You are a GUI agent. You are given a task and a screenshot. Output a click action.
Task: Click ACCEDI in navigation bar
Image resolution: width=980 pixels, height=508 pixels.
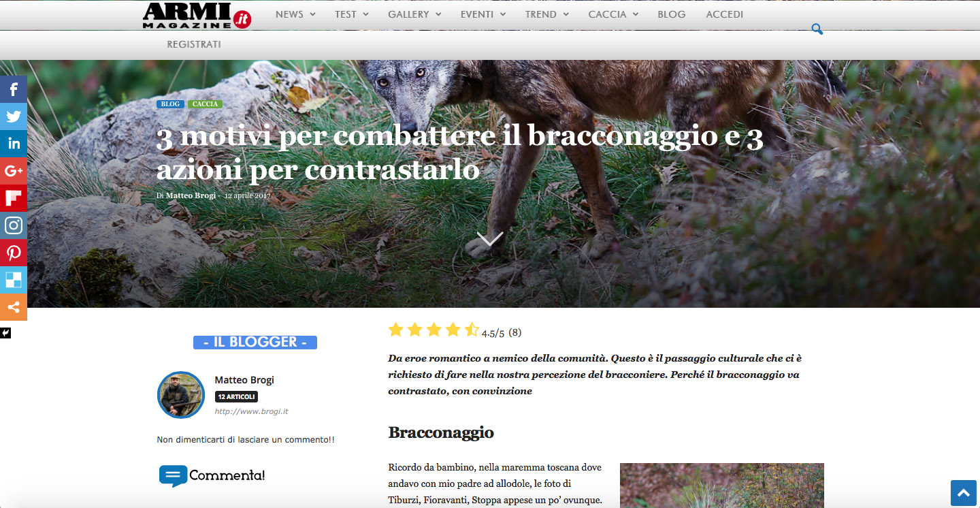725,14
